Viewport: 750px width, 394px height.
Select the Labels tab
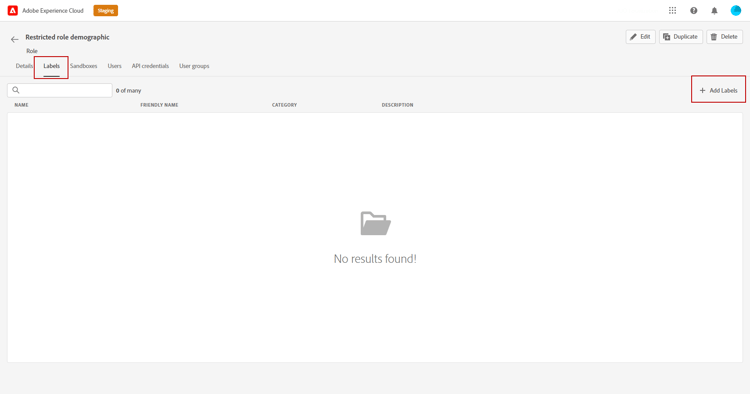tap(52, 66)
